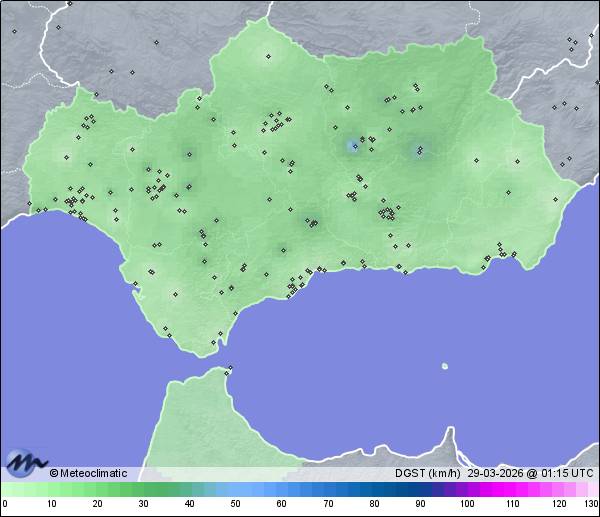600x517 pixels.
Task: Pick the purple swatch at 90 km/h
Action: tap(420, 489)
